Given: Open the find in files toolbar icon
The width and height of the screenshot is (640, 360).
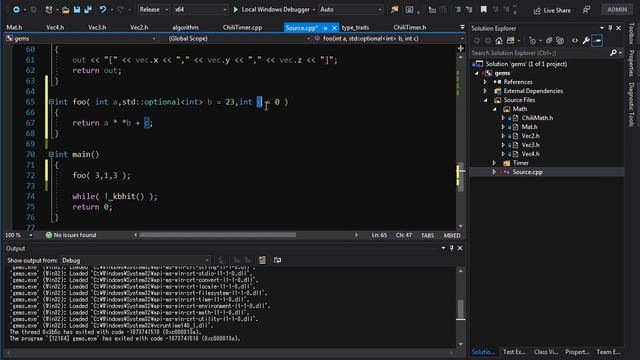Looking at the screenshot, I should coord(394,9).
